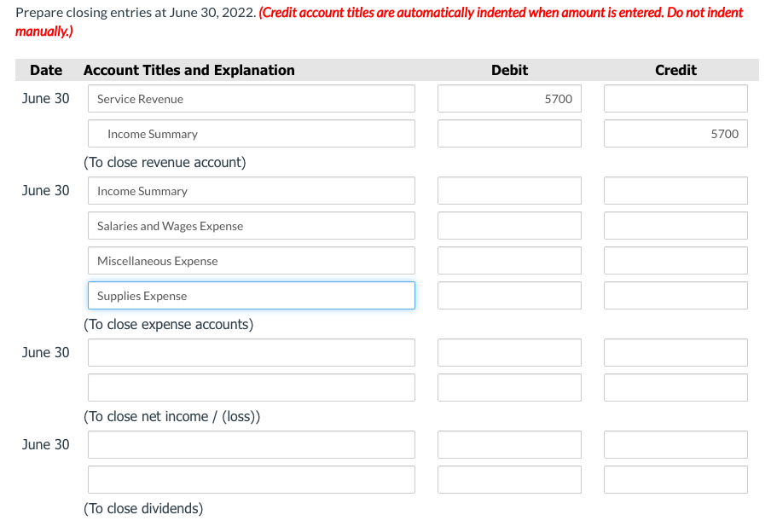Click the debit field in the dividends closing entry
The image size is (771, 532).
pyautogui.click(x=508, y=444)
